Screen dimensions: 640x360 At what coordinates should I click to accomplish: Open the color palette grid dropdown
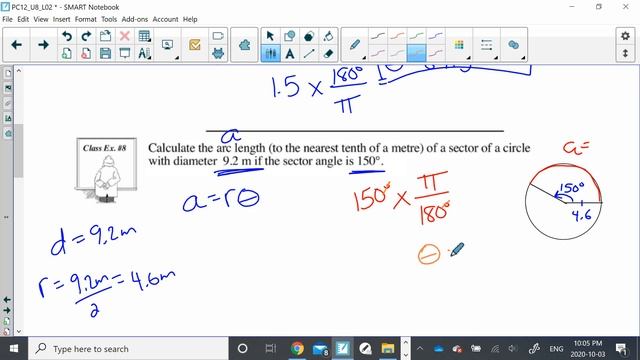click(x=459, y=44)
